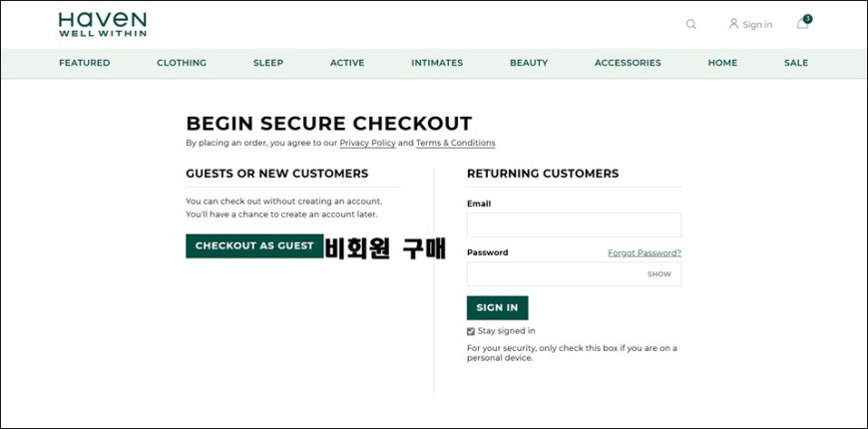Focus the Email input field
The width and height of the screenshot is (868, 429).
574,225
